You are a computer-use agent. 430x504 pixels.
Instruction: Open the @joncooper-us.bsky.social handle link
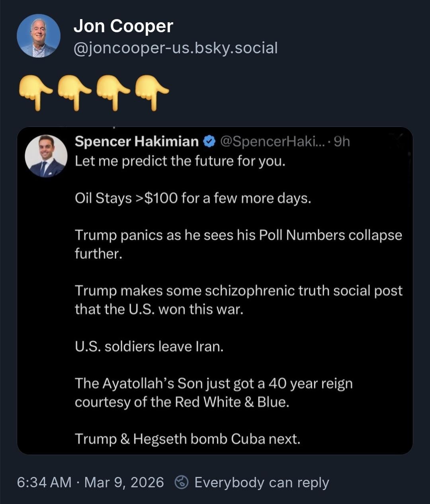pyautogui.click(x=176, y=48)
